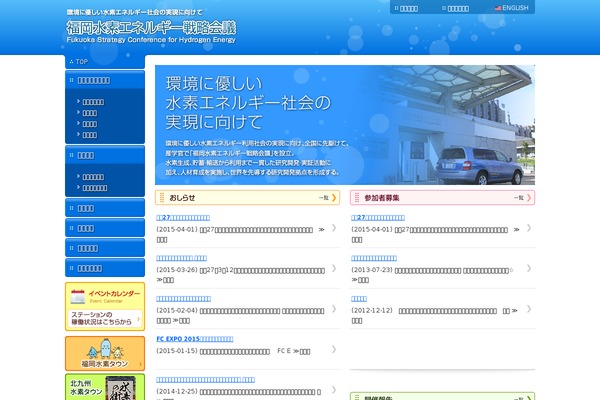Open the 一覧 list link in おしらせ header
The width and height of the screenshot is (600, 400).
[x=328, y=198]
